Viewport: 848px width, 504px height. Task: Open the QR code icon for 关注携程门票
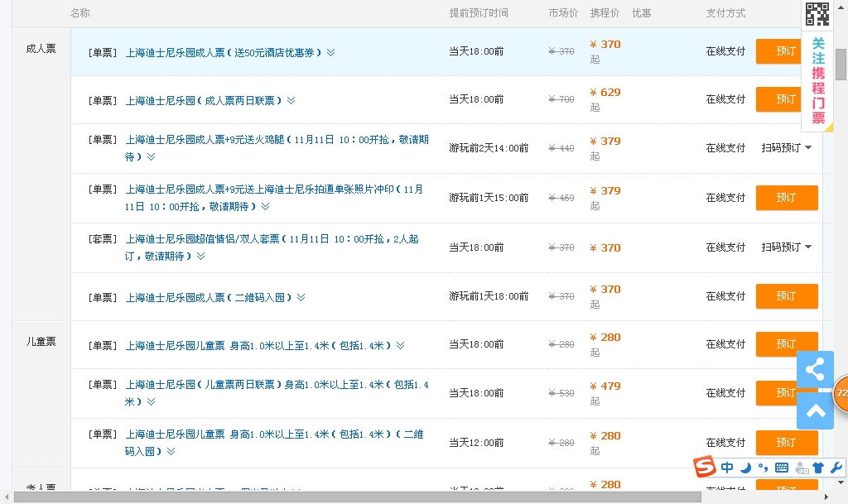point(817,15)
